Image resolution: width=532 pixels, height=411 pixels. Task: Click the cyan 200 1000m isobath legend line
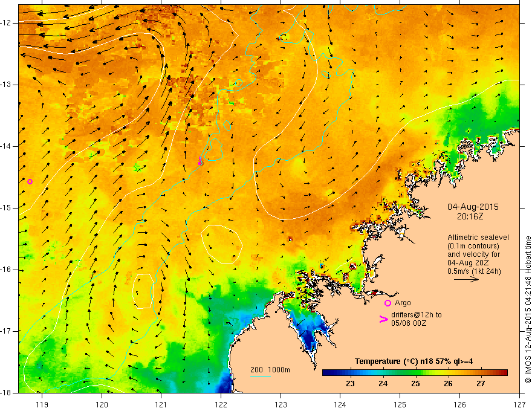pyautogui.click(x=261, y=376)
